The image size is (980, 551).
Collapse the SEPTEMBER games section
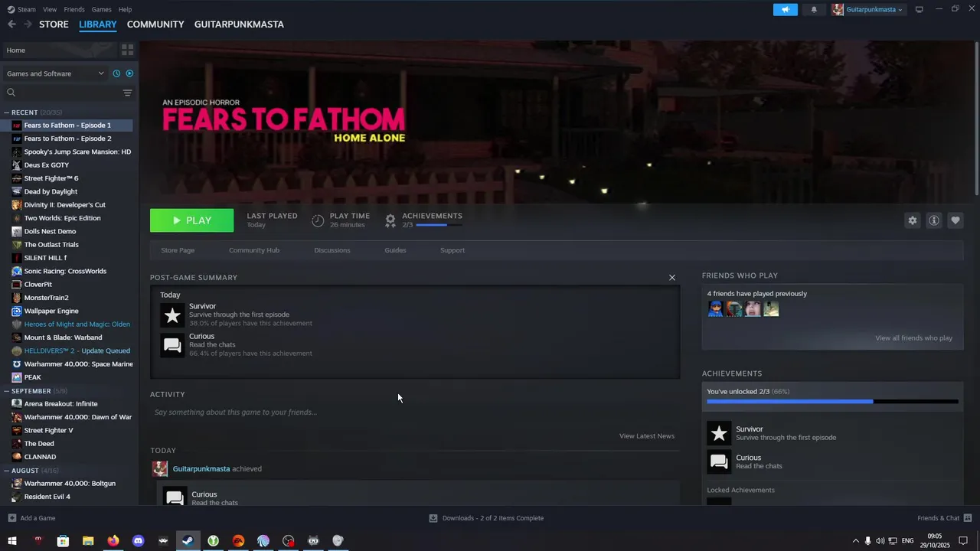[x=7, y=391]
